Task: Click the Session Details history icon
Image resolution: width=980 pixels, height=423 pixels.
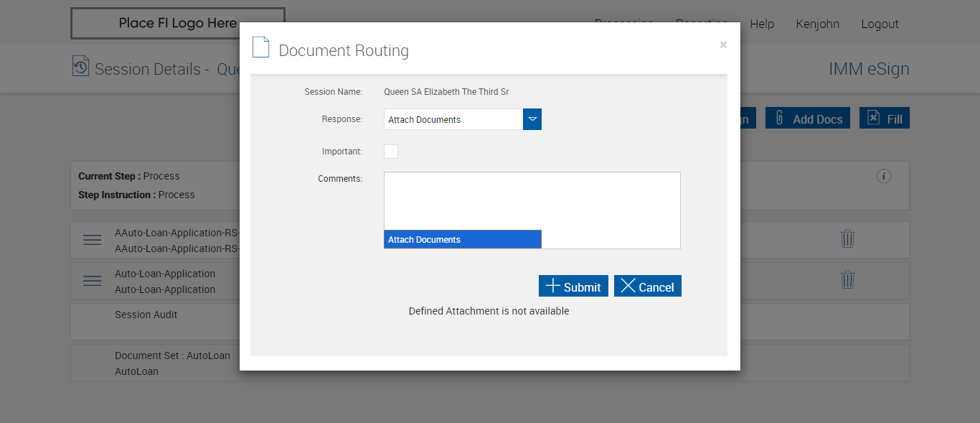Action: tap(81, 66)
